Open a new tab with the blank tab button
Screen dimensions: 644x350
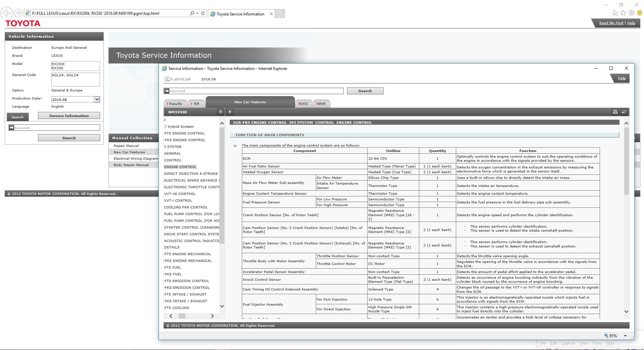[280, 14]
